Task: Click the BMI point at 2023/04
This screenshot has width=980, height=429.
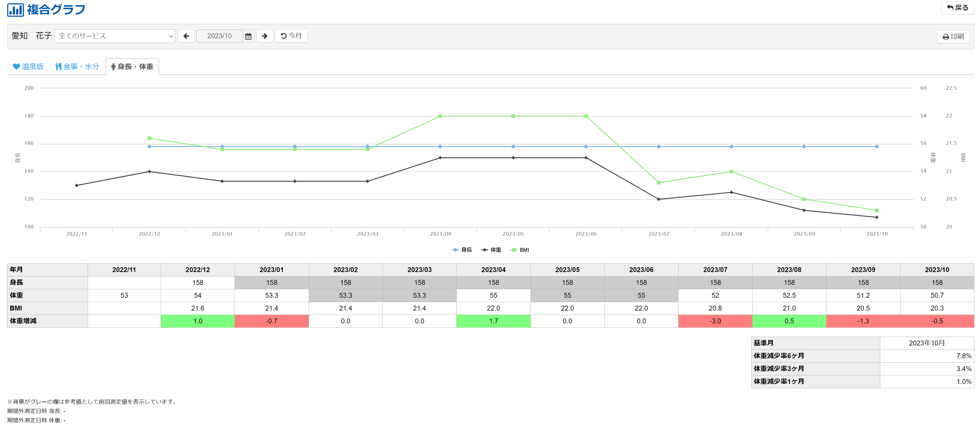Action: pos(440,116)
